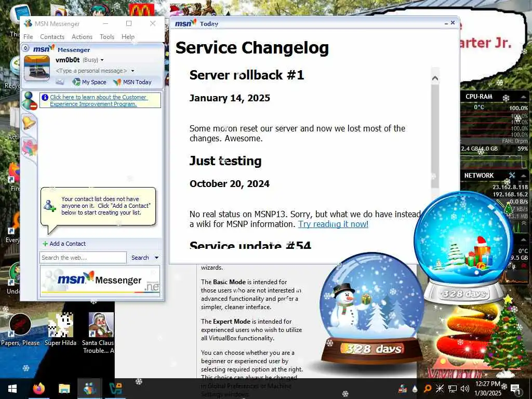The width and height of the screenshot is (532, 399).
Task: Open the Actions menu
Action: (82, 37)
